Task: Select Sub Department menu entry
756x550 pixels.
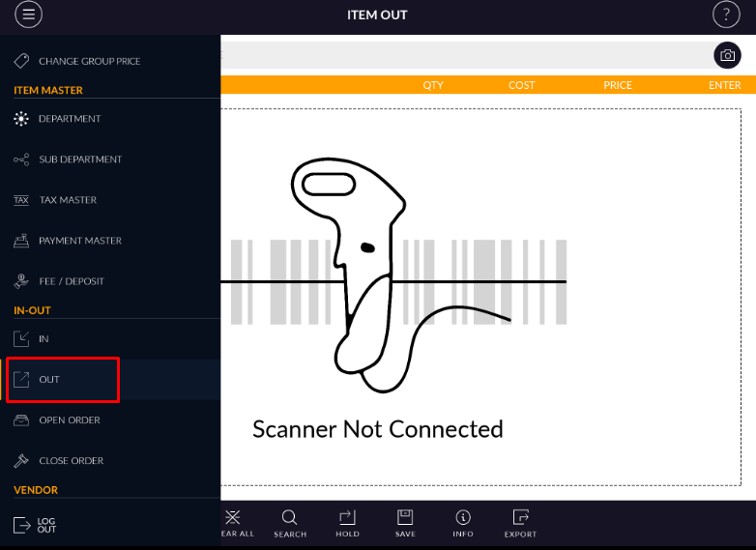Action: tap(80, 159)
